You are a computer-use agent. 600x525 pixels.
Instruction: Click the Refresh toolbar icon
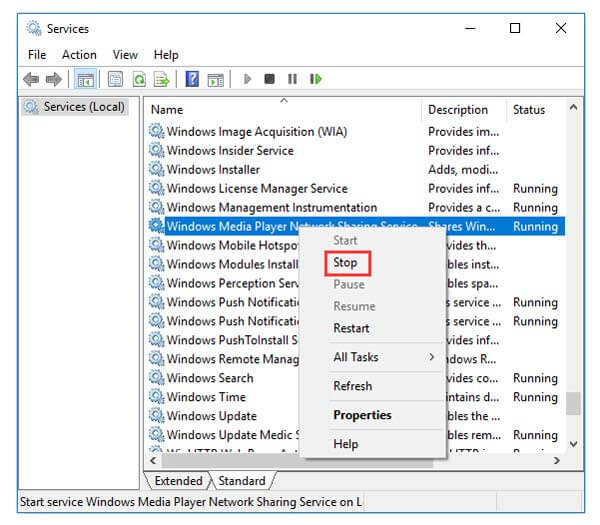[x=139, y=79]
